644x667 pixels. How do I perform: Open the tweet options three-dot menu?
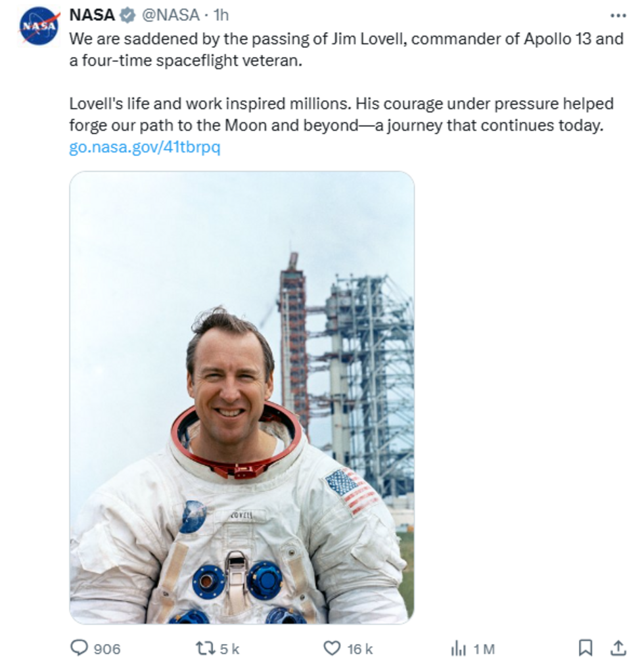pyautogui.click(x=618, y=16)
